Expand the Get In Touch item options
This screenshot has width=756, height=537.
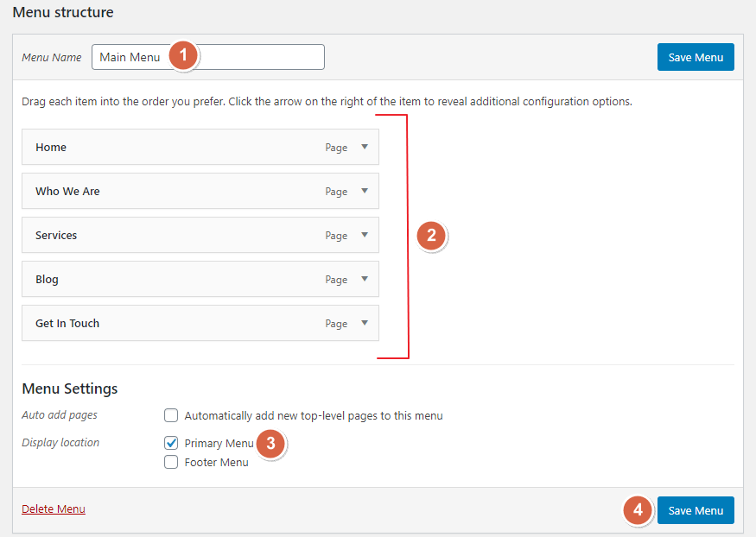pyautogui.click(x=365, y=323)
